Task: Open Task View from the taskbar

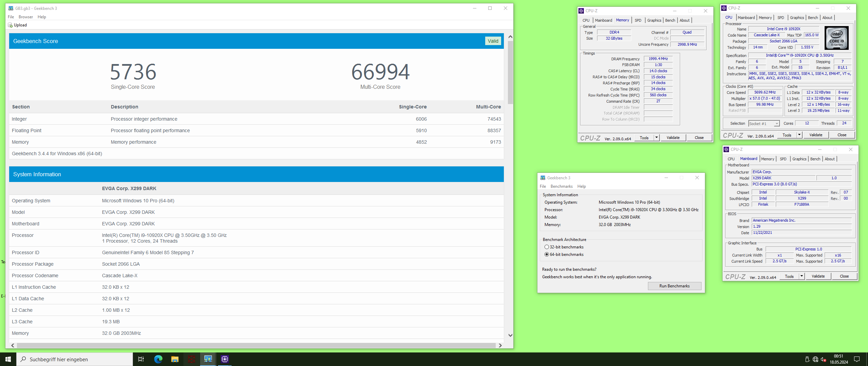Action: (x=141, y=359)
